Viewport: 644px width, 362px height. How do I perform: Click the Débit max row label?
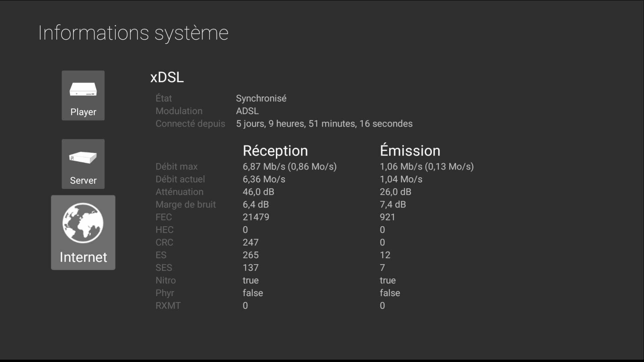pos(176,167)
